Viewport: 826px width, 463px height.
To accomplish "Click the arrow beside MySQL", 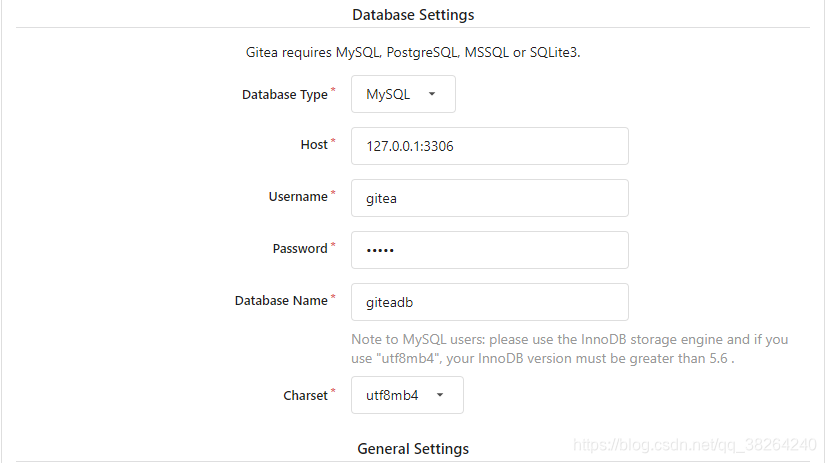I will click(x=432, y=94).
